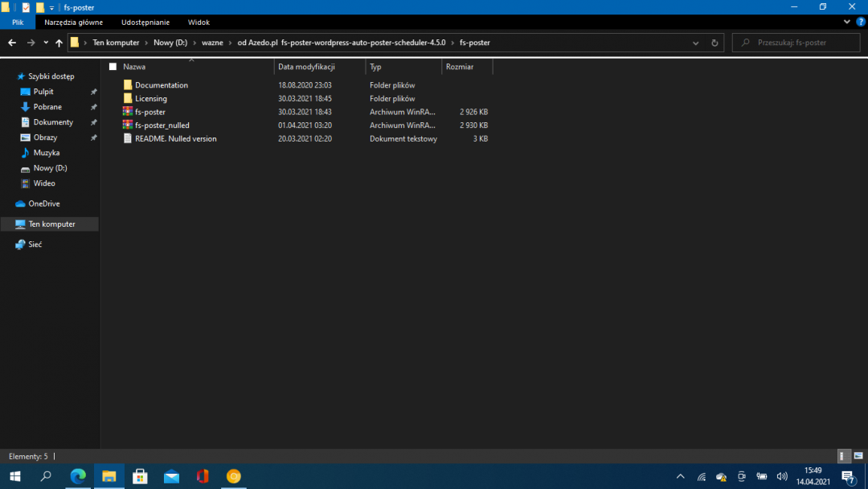Image resolution: width=868 pixels, height=489 pixels.
Task: Switch to details view in status bar
Action: 844,456
